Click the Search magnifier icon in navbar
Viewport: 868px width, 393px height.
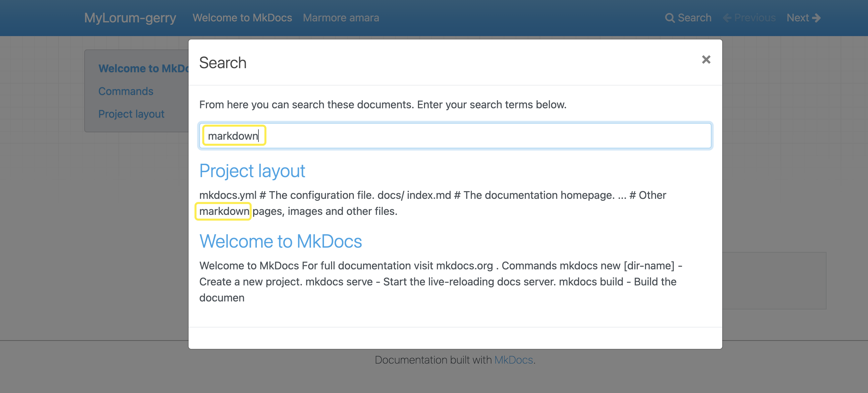click(669, 18)
